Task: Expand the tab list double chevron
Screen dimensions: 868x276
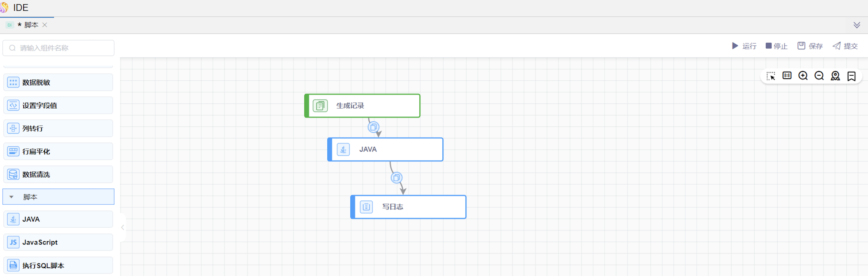Action: tap(857, 25)
